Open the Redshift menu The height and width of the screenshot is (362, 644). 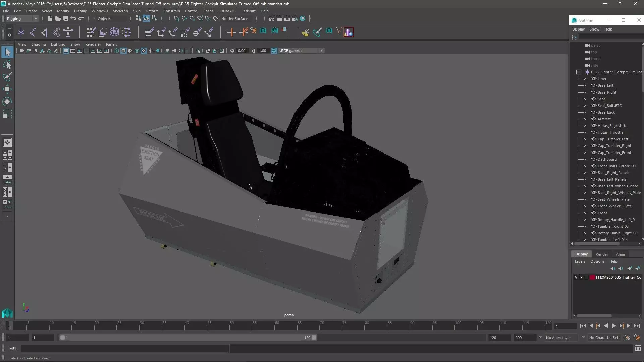coord(248,11)
